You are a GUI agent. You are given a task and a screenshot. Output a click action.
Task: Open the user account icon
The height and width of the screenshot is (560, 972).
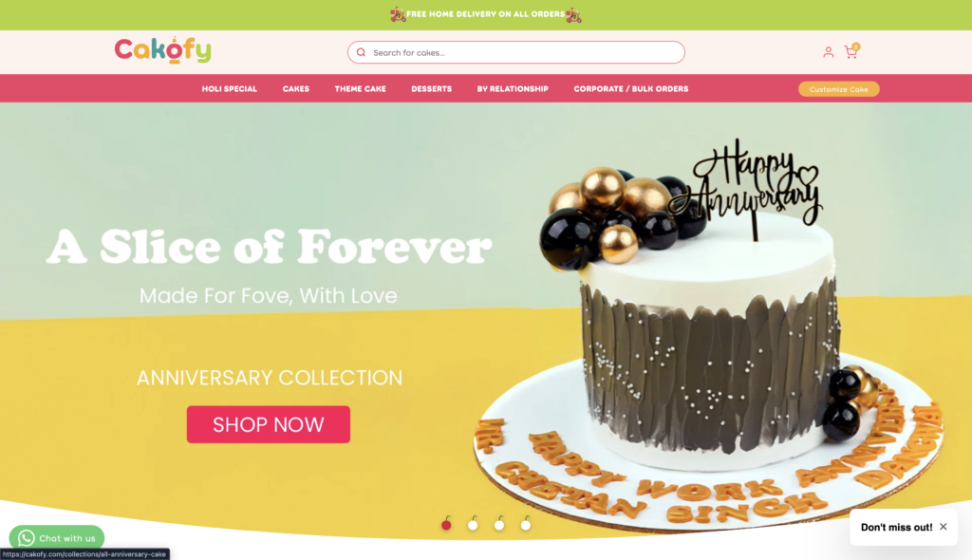[x=828, y=52]
